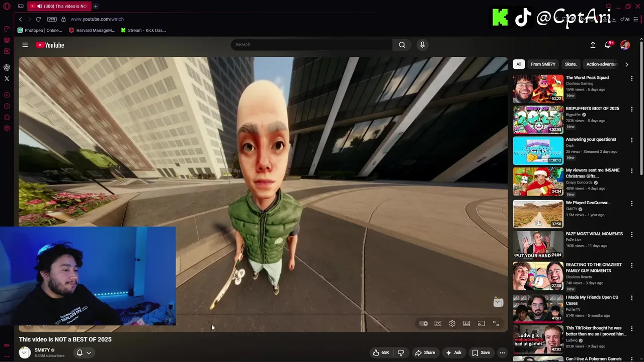The height and width of the screenshot is (362, 644).
Task: Open X (Twitter) in sidebar
Action: point(7,78)
